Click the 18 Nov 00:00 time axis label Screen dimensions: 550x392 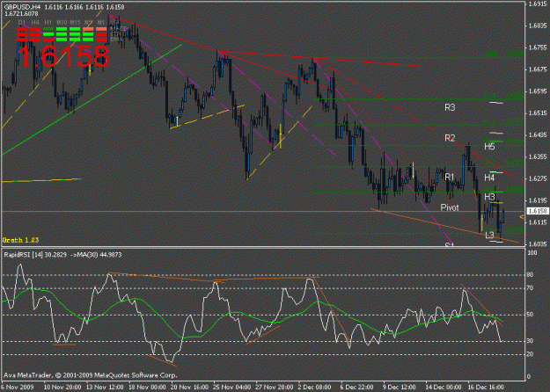tap(147, 387)
